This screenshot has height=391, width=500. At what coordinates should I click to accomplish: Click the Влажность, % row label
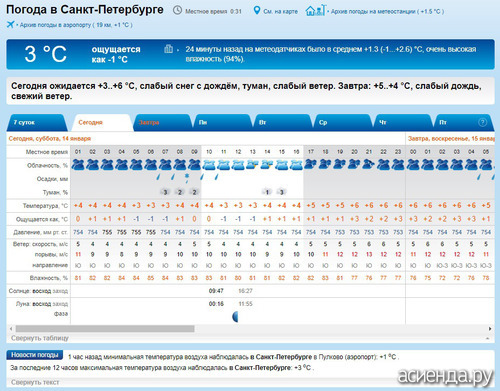click(x=49, y=278)
